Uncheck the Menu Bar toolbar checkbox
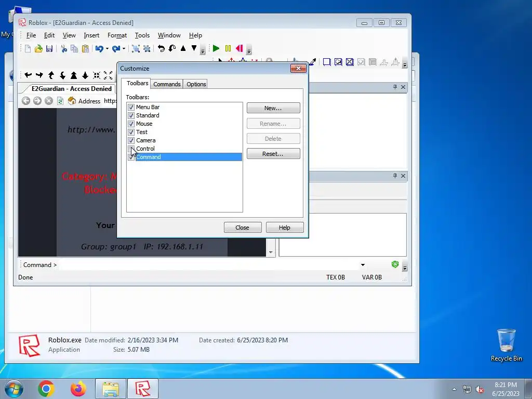Viewport: 532px width, 399px height. coord(131,107)
